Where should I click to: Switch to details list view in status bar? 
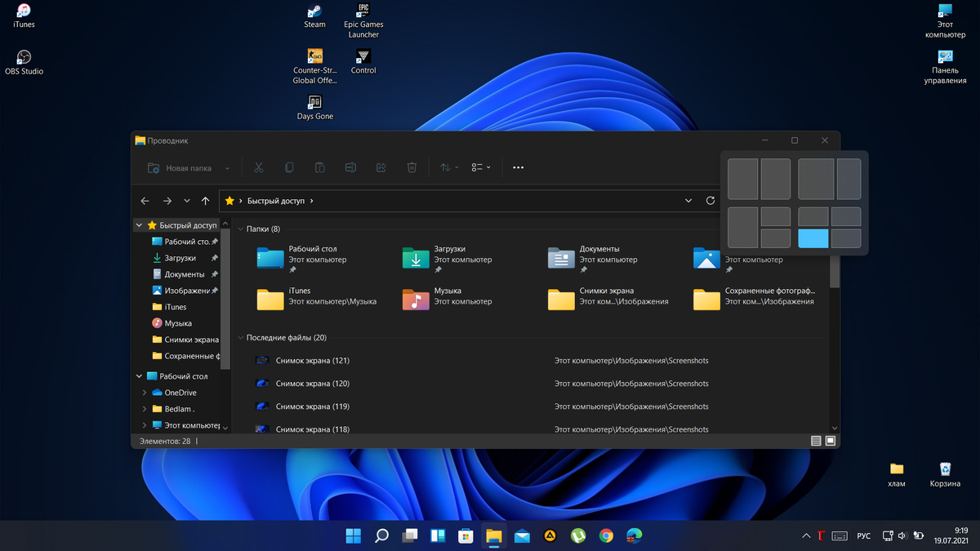[816, 441]
